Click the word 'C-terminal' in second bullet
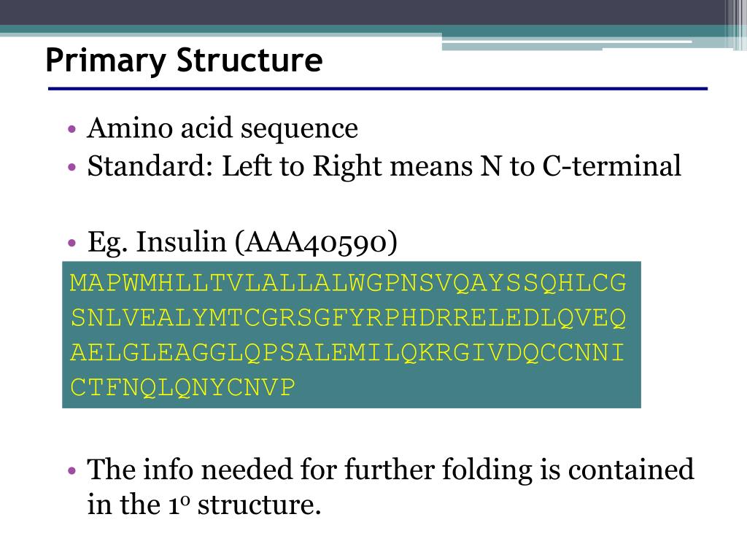The width and height of the screenshot is (747, 560). click(x=612, y=166)
